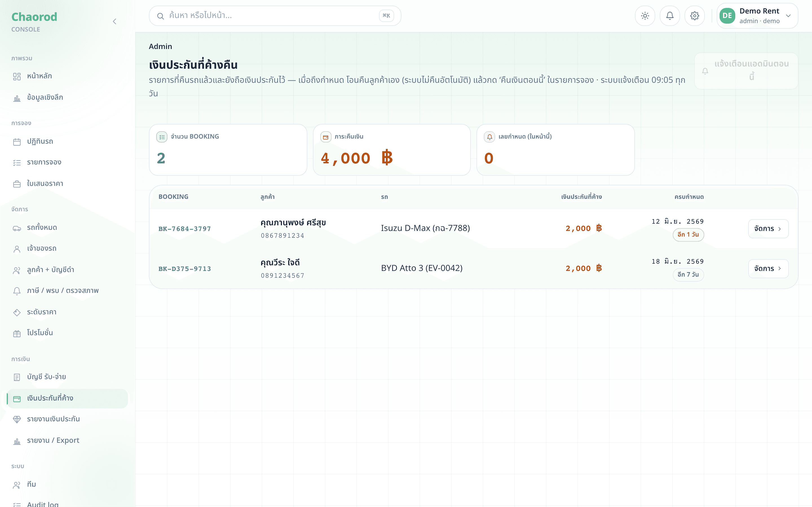The height and width of the screenshot is (507, 812).
Task: Toggle the light/dark theme sun icon
Action: [x=645, y=16]
